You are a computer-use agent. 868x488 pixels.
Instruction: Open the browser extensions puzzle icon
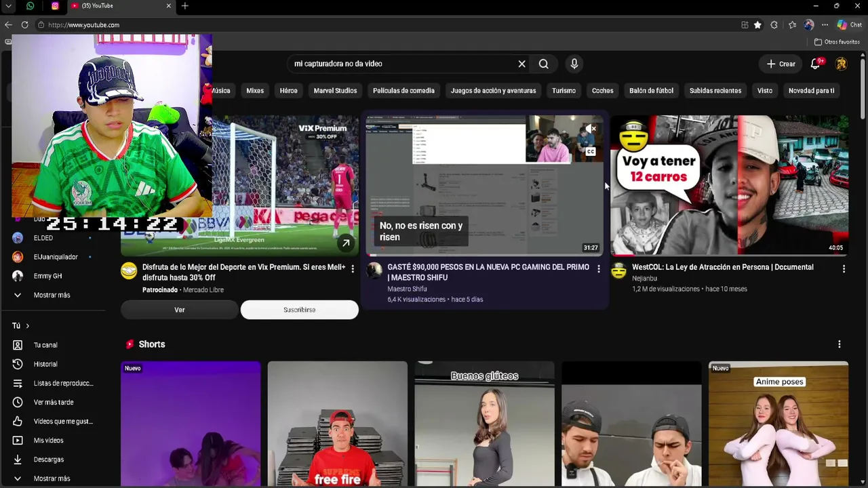(x=774, y=25)
